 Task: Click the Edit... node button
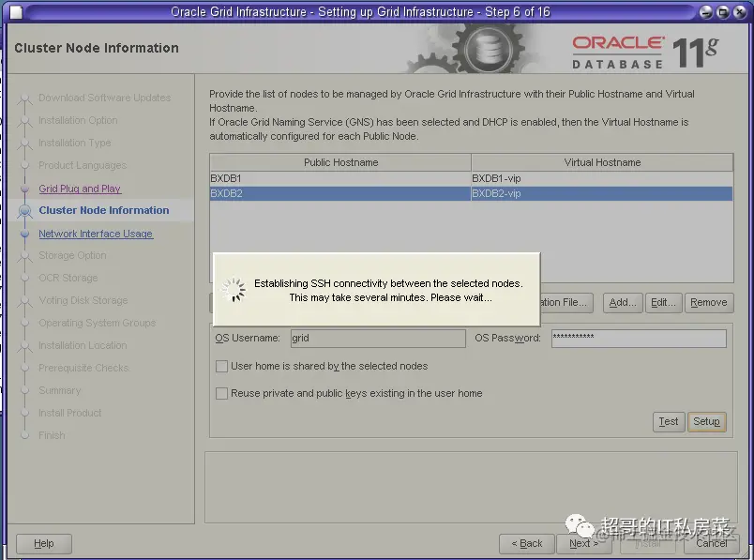coord(663,303)
